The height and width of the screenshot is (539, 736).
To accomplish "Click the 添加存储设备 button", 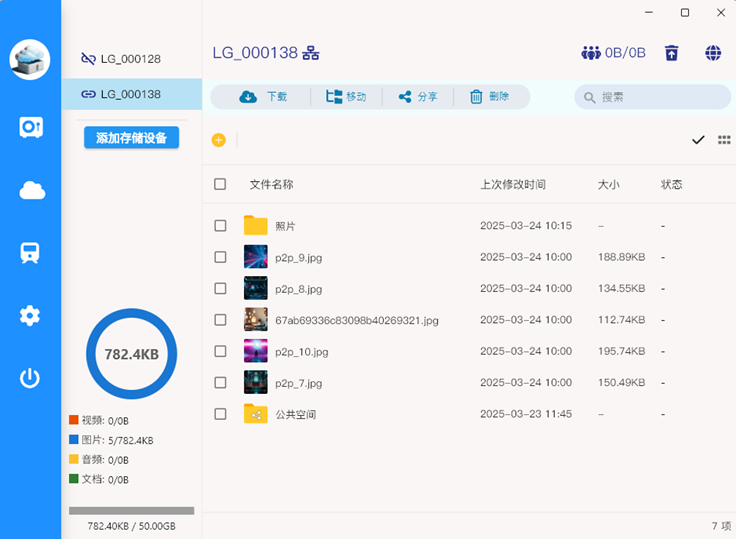I will tap(131, 138).
